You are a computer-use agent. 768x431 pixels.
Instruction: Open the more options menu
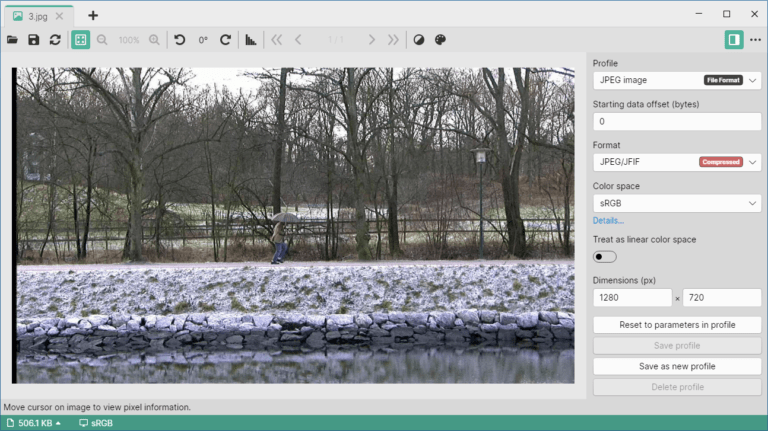click(755, 40)
